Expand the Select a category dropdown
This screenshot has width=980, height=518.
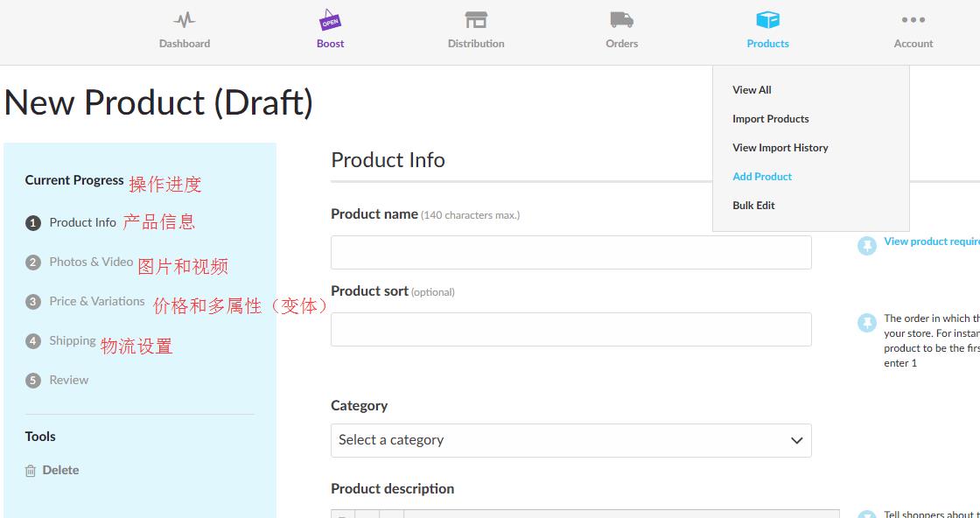(x=570, y=440)
